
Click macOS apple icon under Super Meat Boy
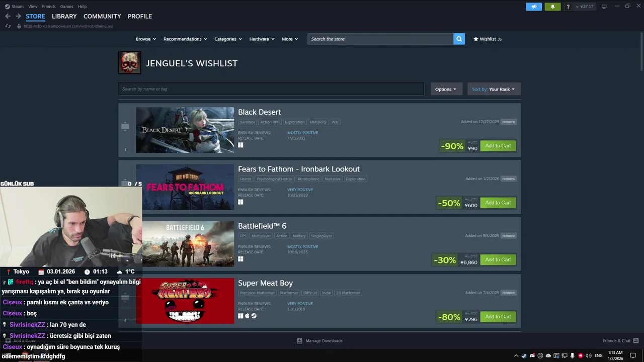tap(247, 316)
